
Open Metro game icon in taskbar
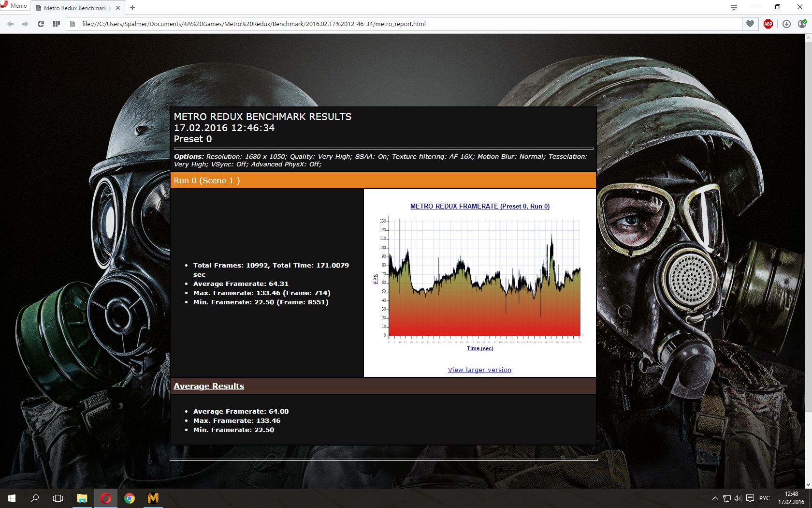pyautogui.click(x=153, y=498)
